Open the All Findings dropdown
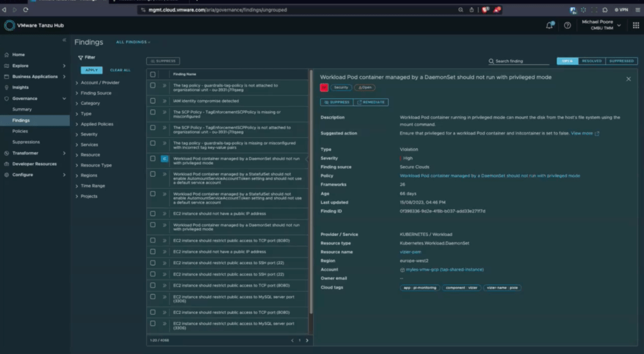Screen dimensions: 644x354 click(x=133, y=42)
